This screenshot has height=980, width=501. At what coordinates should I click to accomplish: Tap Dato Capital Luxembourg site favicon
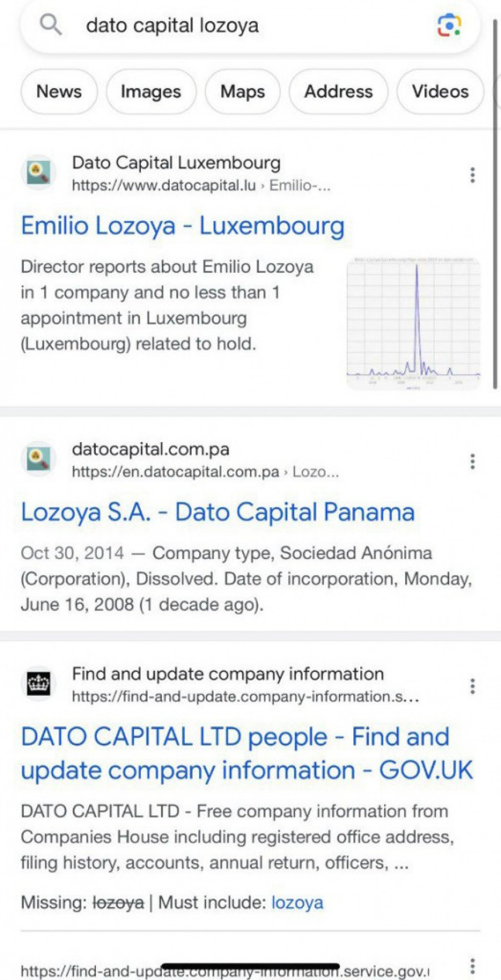tap(39, 173)
